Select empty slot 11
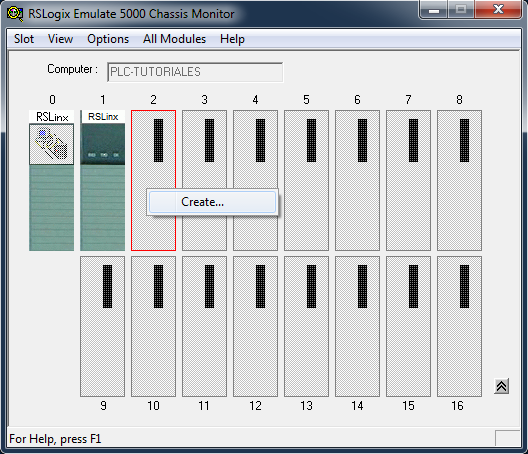This screenshot has width=528, height=454. [x=204, y=326]
